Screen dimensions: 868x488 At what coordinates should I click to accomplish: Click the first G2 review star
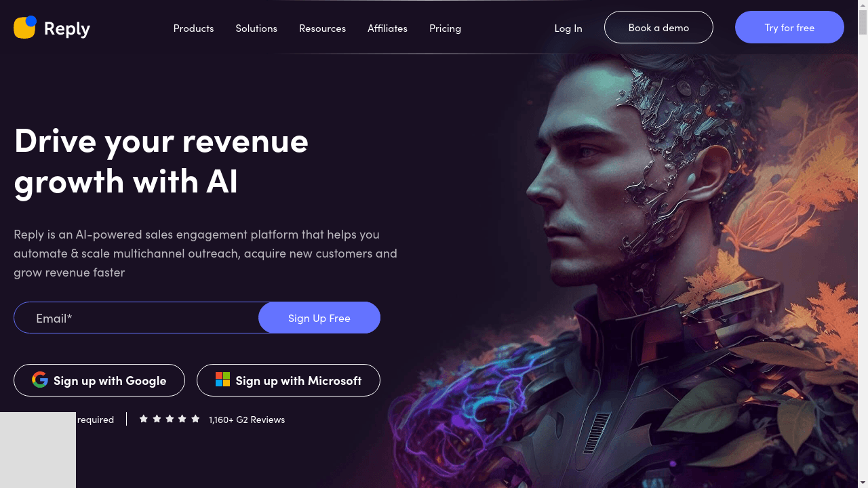(x=143, y=419)
